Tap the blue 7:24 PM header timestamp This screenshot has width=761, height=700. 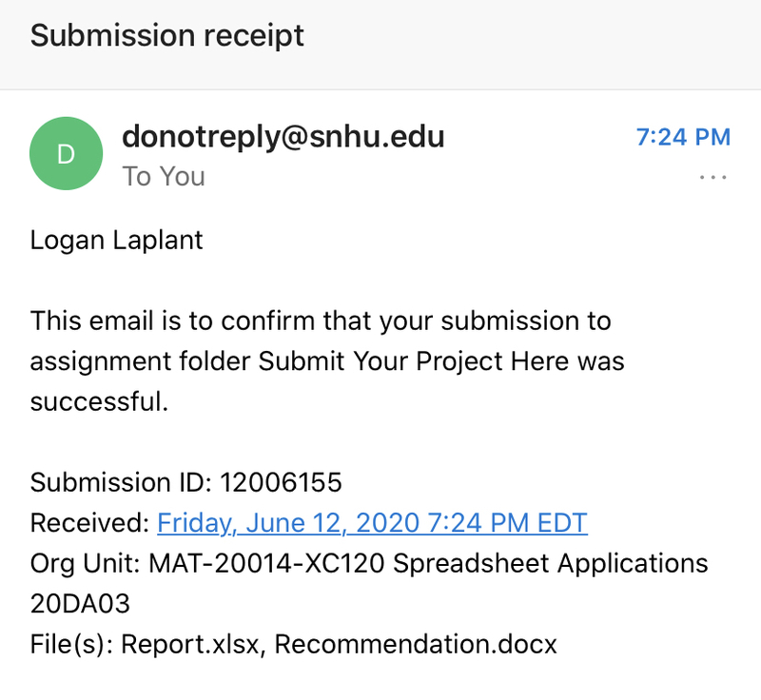pyautogui.click(x=683, y=137)
